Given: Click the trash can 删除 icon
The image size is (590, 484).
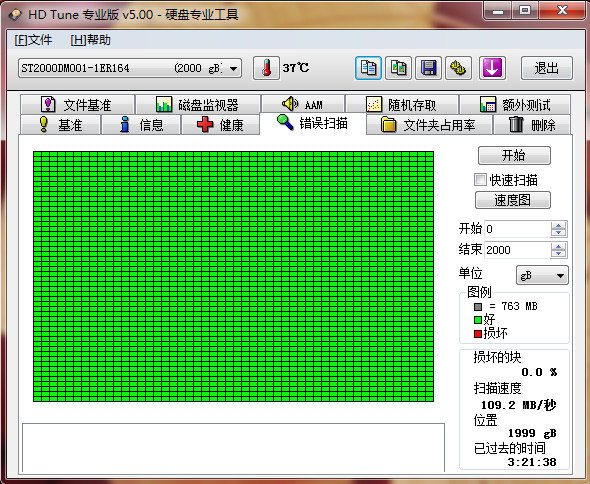Looking at the screenshot, I should (516, 124).
